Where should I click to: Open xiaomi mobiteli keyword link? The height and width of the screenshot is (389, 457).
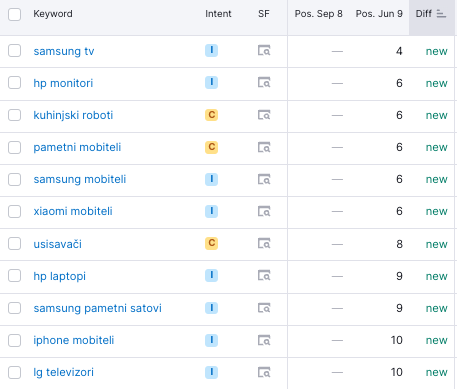[x=73, y=211]
